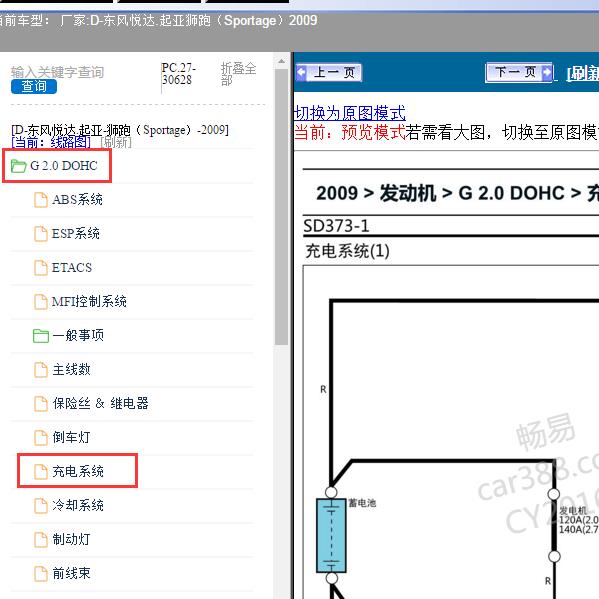599x599 pixels.
Task: Click the 当前：线路图 link
Action: pyautogui.click(x=51, y=142)
